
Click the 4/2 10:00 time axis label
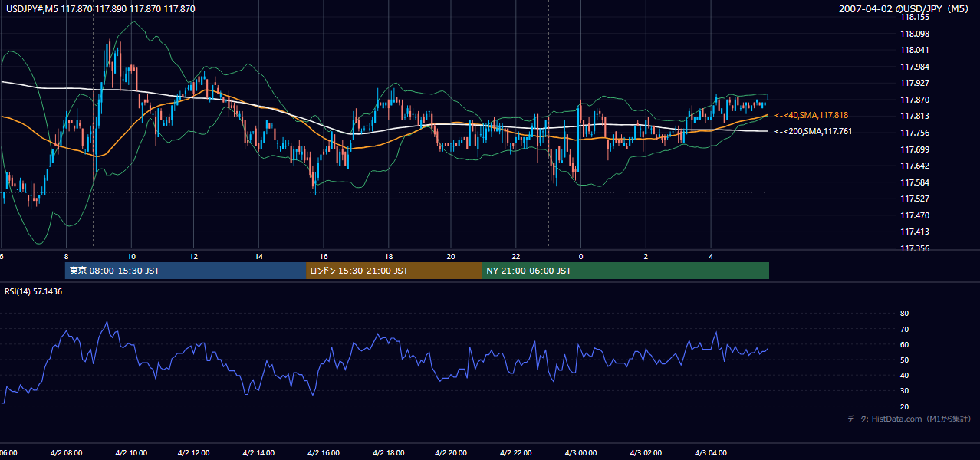pyautogui.click(x=131, y=453)
